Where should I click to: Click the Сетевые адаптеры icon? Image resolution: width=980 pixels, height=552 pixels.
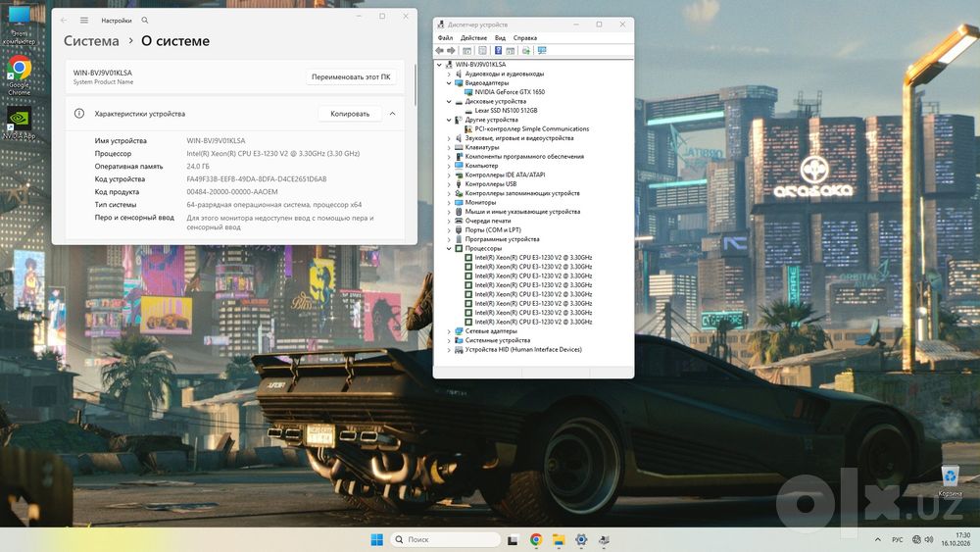point(459,330)
